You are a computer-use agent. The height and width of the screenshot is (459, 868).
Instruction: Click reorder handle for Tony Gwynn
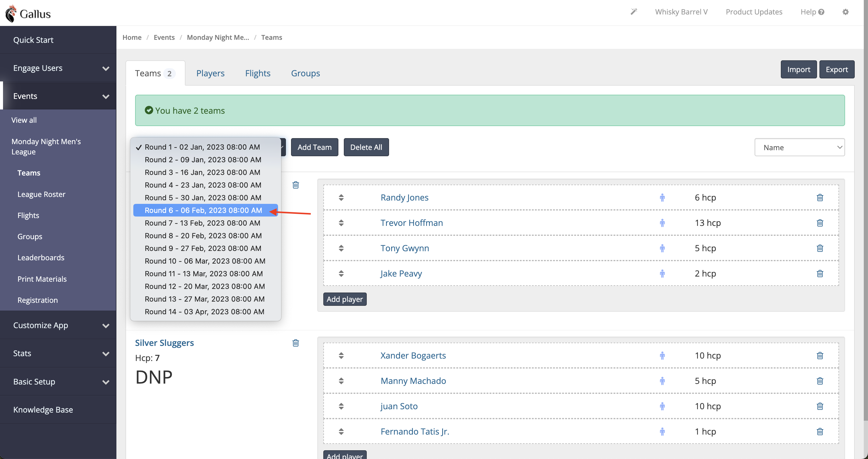tap(341, 248)
